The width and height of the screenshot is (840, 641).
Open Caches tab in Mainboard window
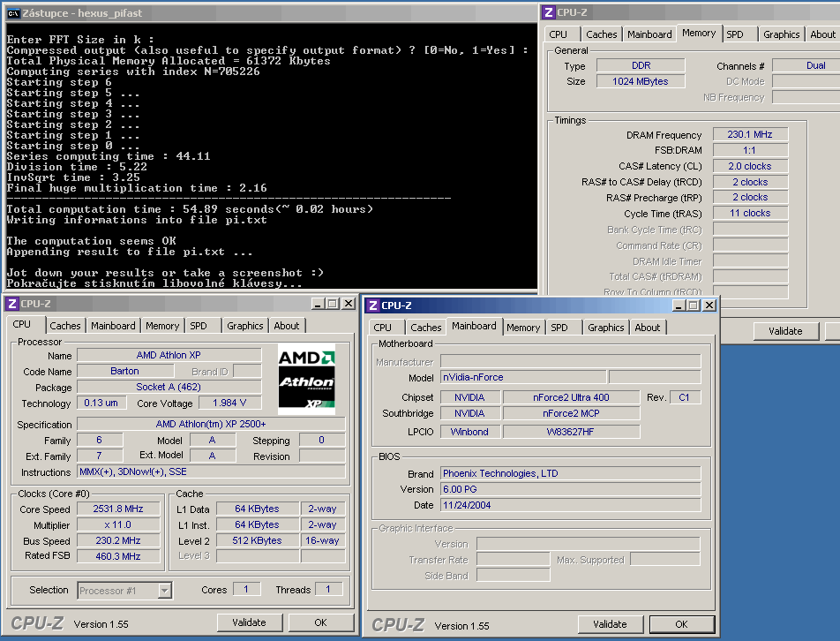[x=426, y=328]
